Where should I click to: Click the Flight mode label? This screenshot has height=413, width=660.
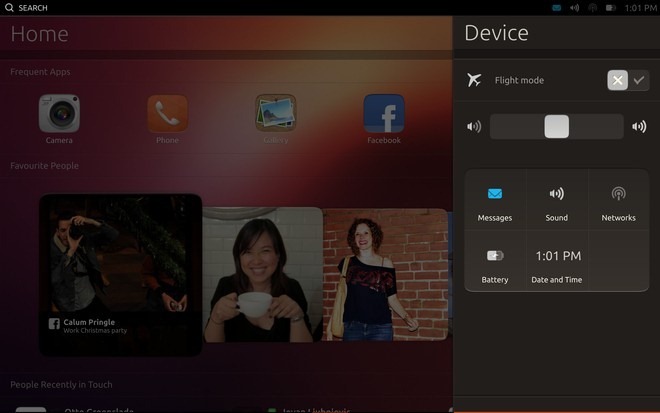pyautogui.click(x=519, y=80)
